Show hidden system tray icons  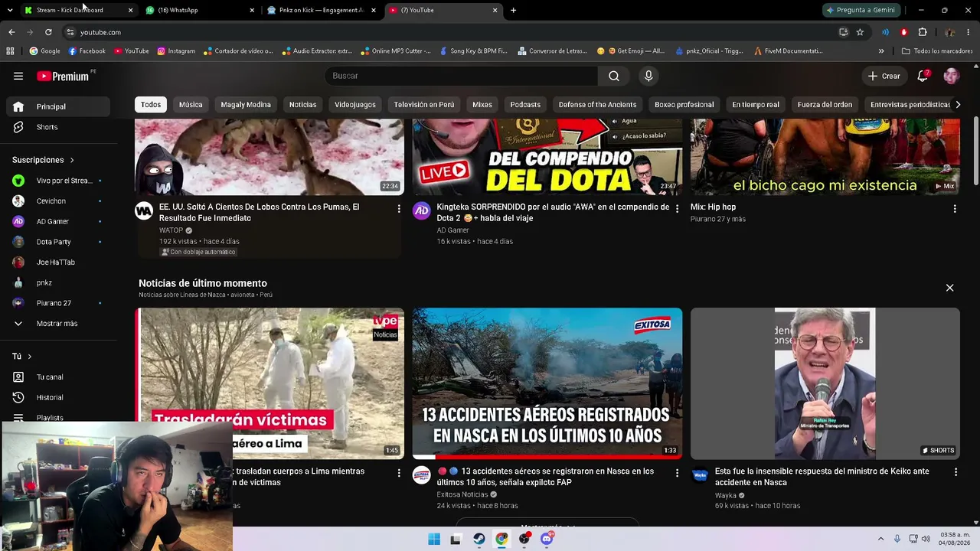(x=880, y=539)
